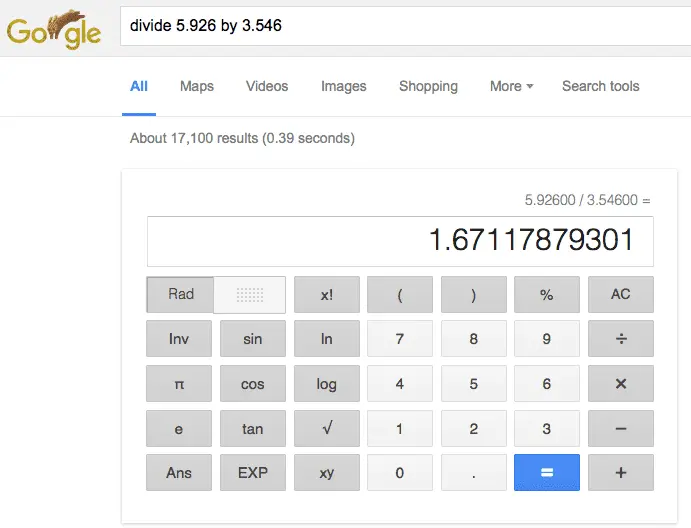The image size is (691, 528).
Task: Tap the number 2 key
Action: 474,428
